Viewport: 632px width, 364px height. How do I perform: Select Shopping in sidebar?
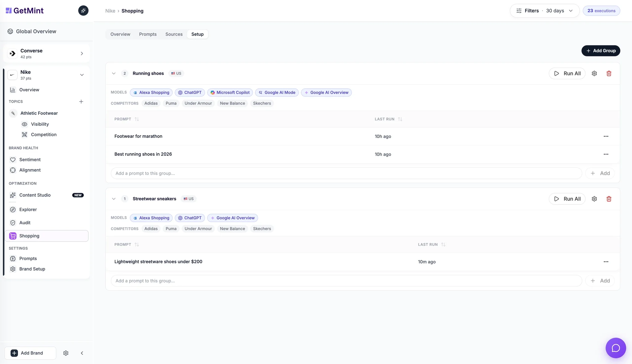point(47,236)
